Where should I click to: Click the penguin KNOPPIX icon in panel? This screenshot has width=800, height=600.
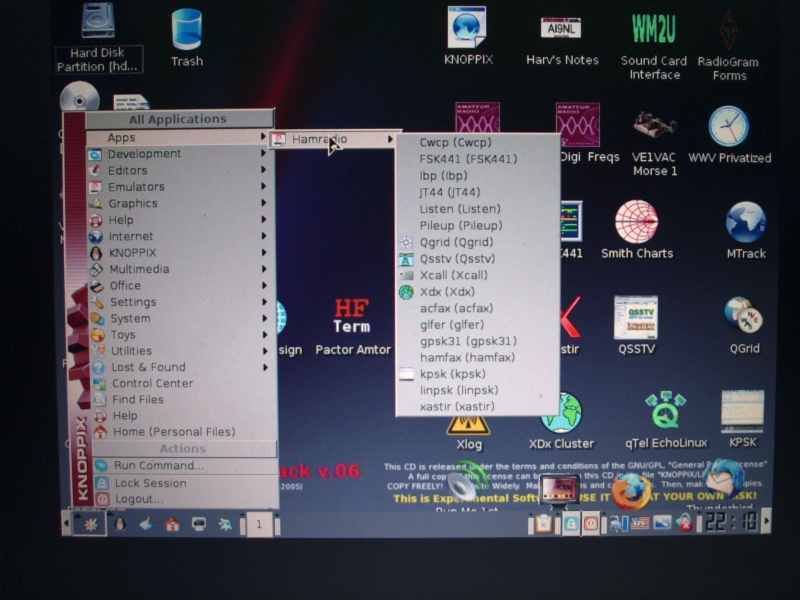pos(120,524)
